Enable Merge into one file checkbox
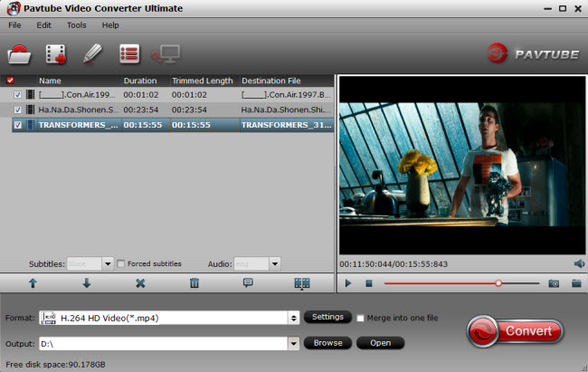Viewport: 588px width, 372px height. point(360,318)
